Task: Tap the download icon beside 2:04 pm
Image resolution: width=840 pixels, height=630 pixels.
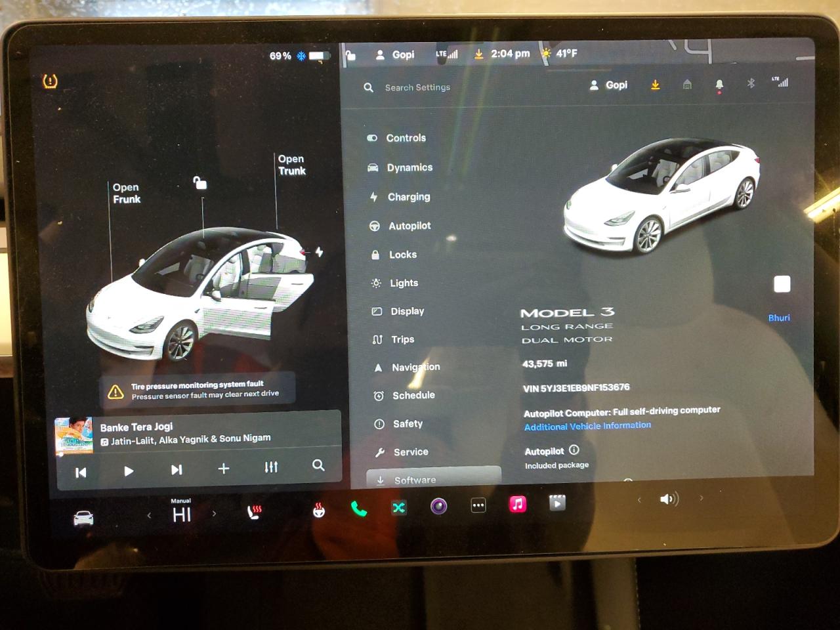Action: click(x=479, y=54)
